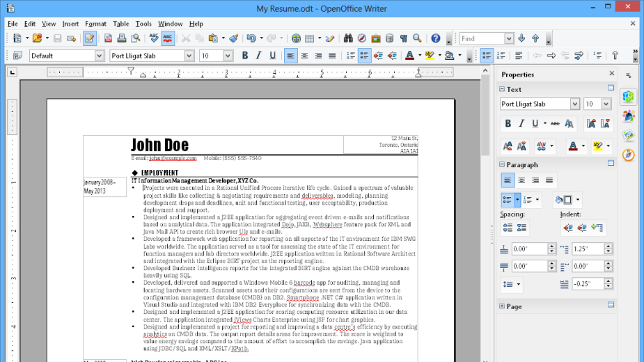Open the font name dropdown in toolbar
Image resolution: width=644 pixels, height=362 pixels.
190,56
